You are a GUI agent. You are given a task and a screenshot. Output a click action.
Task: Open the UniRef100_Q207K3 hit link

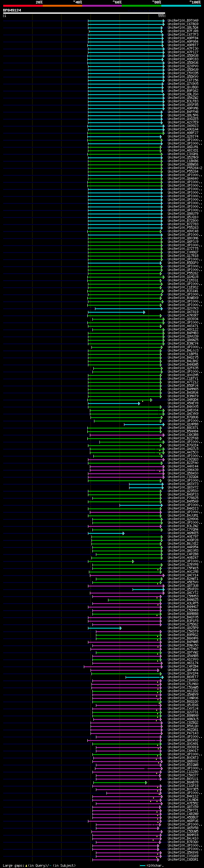(183, 309)
